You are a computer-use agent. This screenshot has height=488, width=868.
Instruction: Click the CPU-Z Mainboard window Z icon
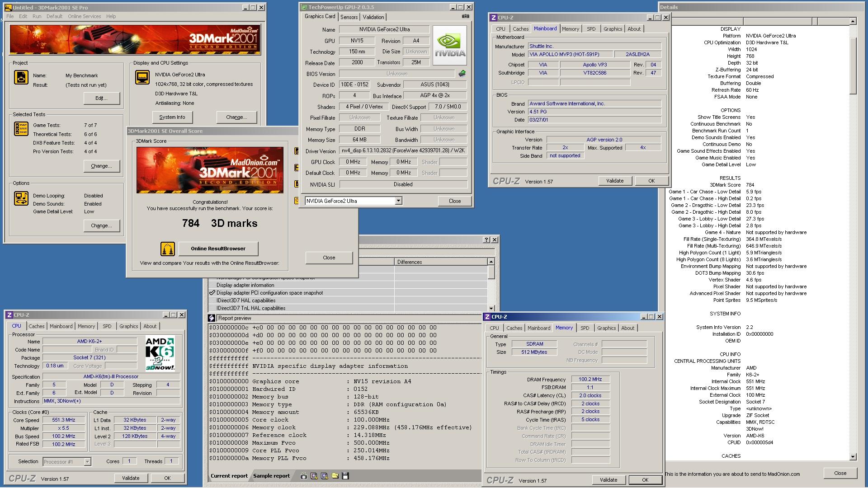click(x=493, y=18)
